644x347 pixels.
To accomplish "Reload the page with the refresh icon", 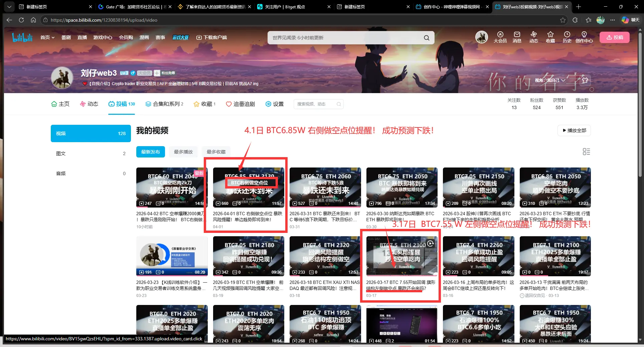I will click(x=21, y=20).
